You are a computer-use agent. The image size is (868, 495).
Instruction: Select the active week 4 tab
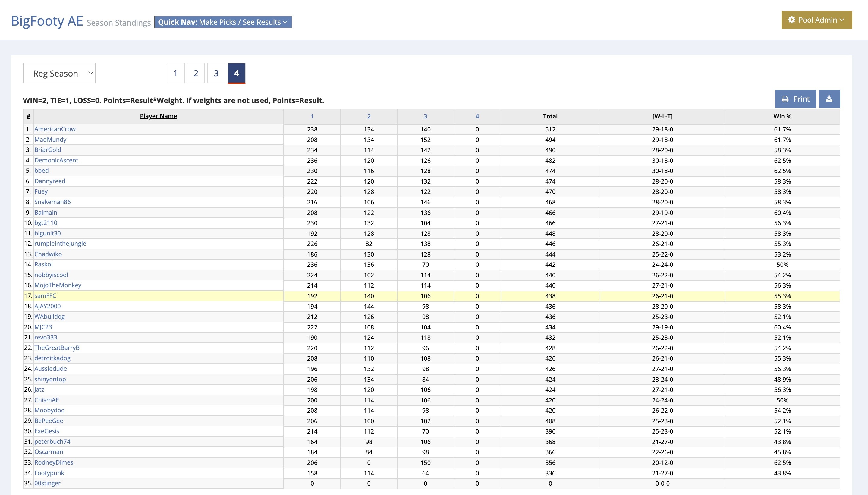point(237,73)
